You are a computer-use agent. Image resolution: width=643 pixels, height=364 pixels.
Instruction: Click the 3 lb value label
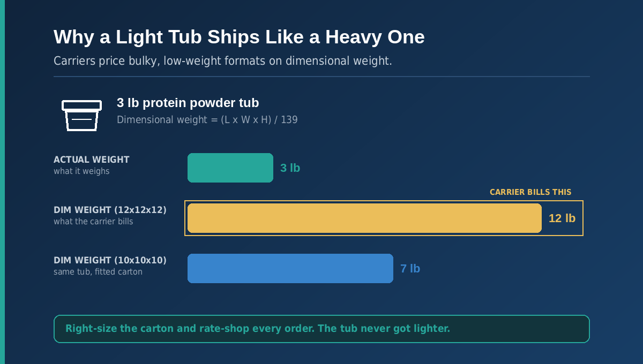pos(290,168)
